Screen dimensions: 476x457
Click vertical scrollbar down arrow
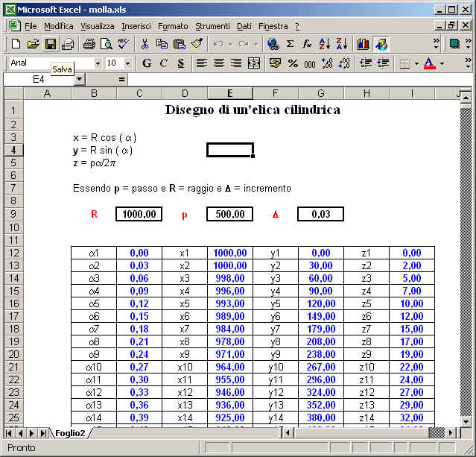pos(466,421)
